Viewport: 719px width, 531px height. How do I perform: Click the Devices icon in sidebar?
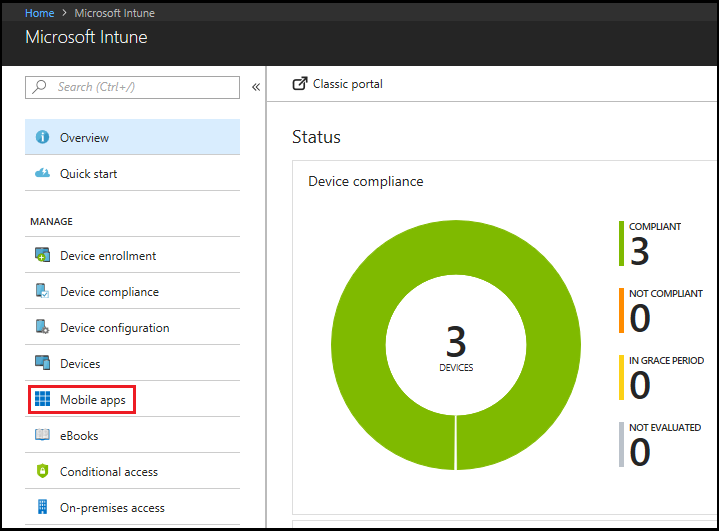click(x=42, y=364)
